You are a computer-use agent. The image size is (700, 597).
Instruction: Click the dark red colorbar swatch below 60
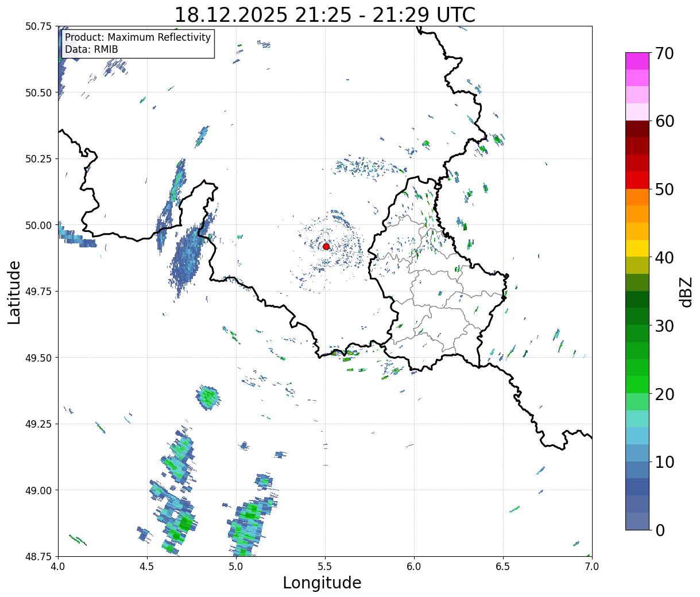click(x=637, y=129)
